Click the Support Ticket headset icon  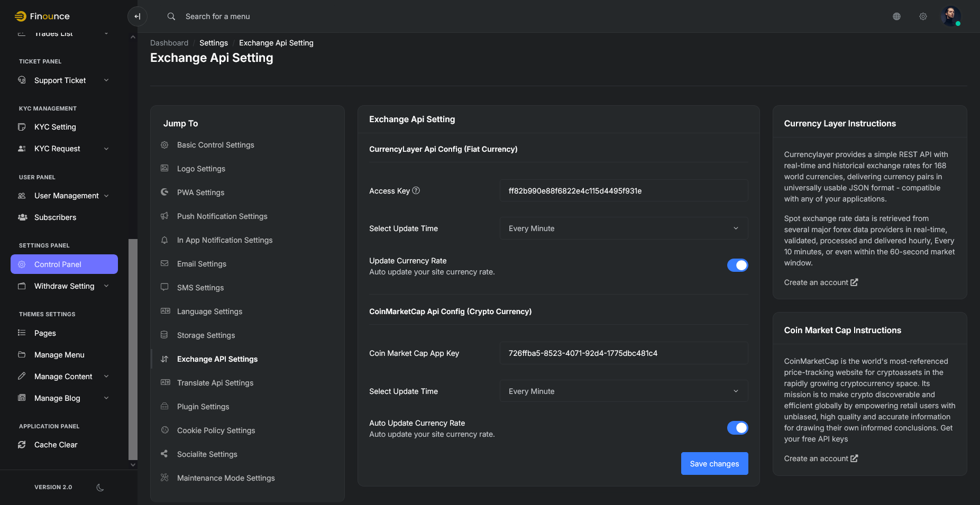coord(22,80)
